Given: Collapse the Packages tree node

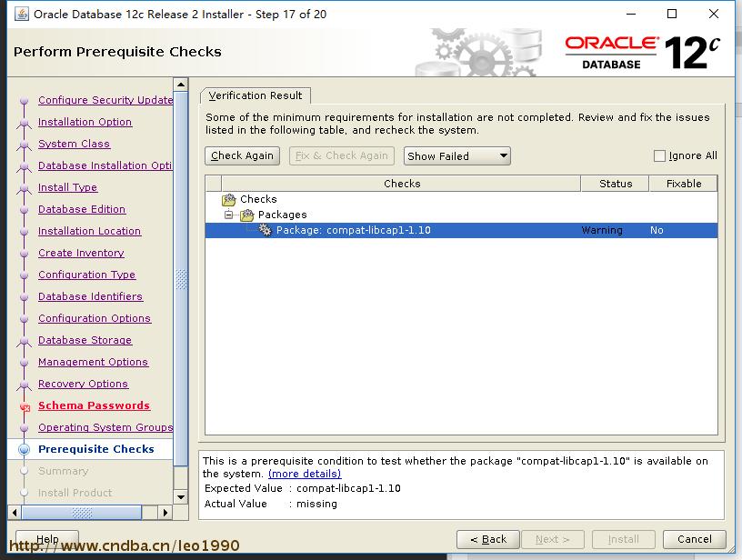Looking at the screenshot, I should [228, 215].
